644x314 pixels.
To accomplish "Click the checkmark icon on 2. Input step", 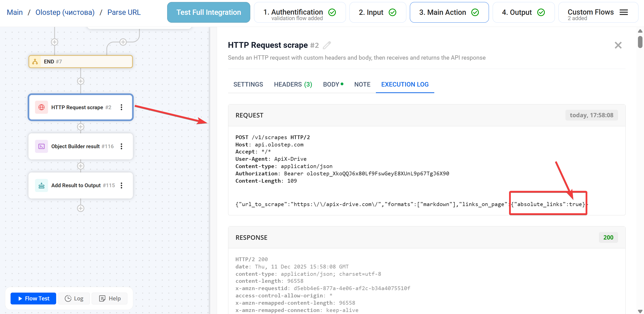I will point(392,12).
